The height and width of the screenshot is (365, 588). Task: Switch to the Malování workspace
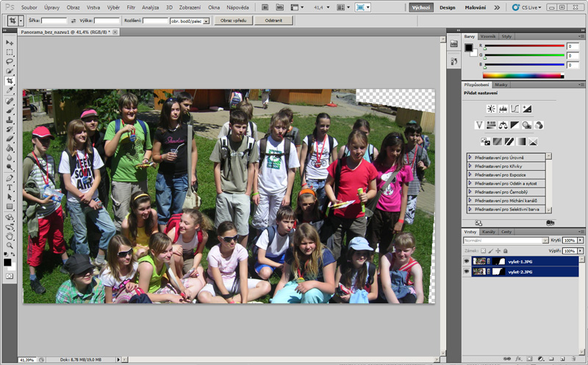(475, 7)
